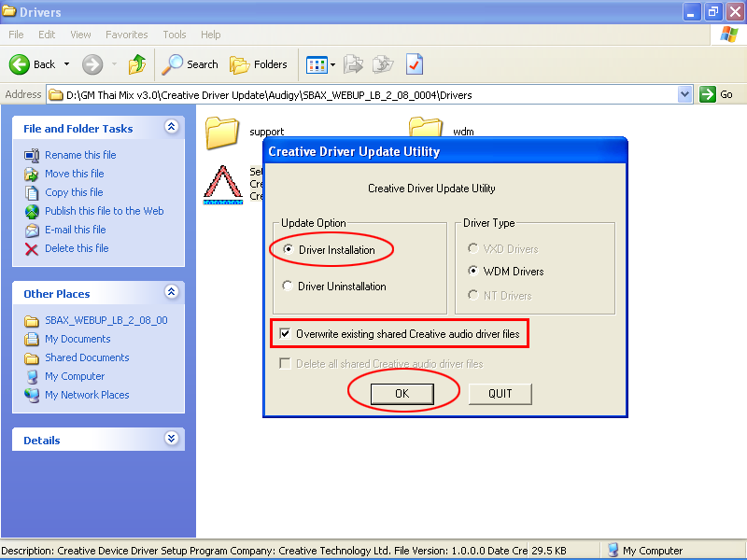The image size is (747, 560).
Task: Open the Back button history dropdown arrow
Action: click(66, 64)
